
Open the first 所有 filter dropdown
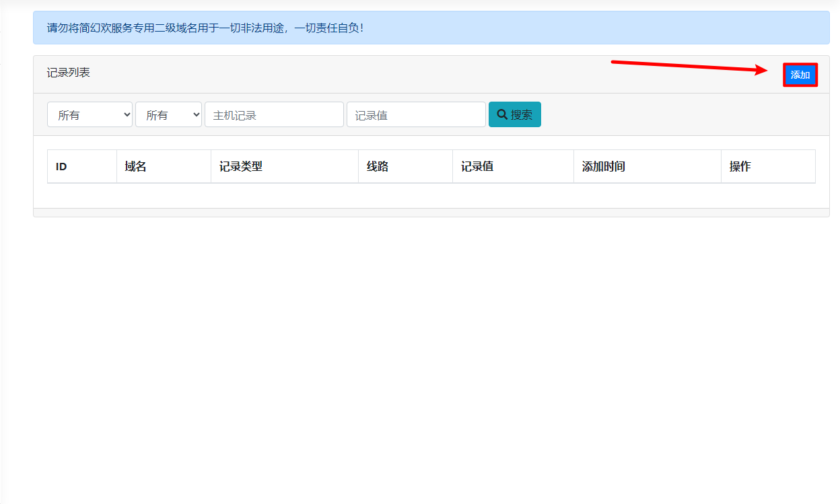(x=90, y=115)
